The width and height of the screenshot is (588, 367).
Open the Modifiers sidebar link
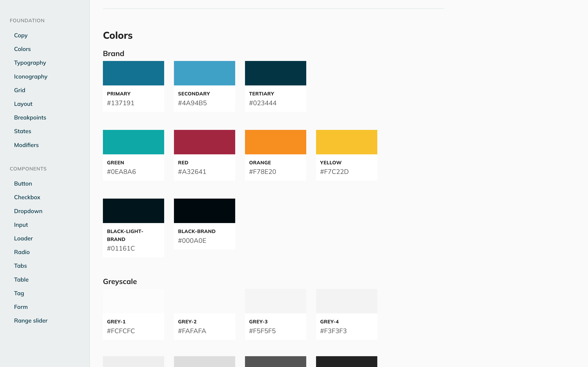tap(26, 145)
